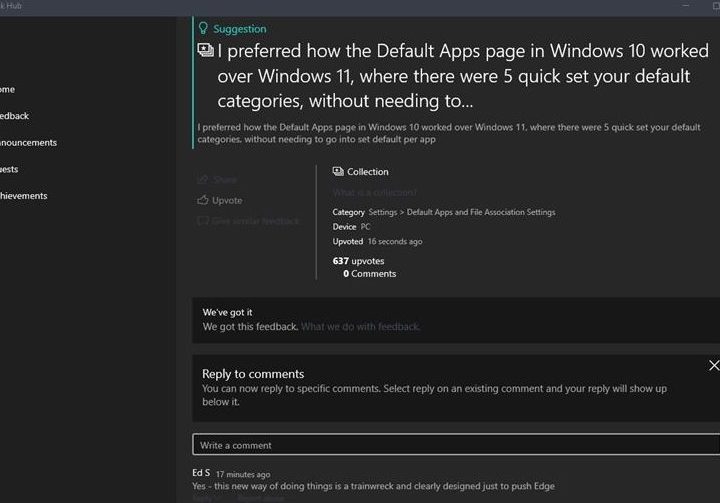Click the 'Upvoted 16 seconds ago' text
This screenshot has height=503, width=720.
pos(377,241)
